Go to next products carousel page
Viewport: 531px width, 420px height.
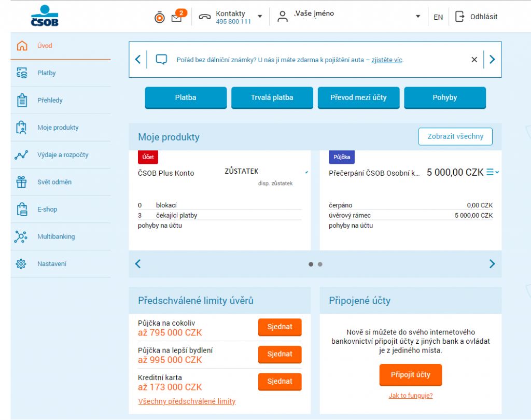tap(493, 263)
